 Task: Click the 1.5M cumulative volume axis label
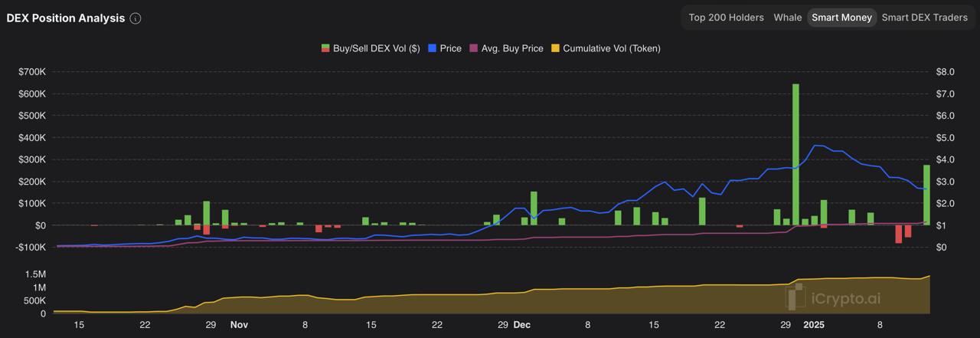pos(35,274)
